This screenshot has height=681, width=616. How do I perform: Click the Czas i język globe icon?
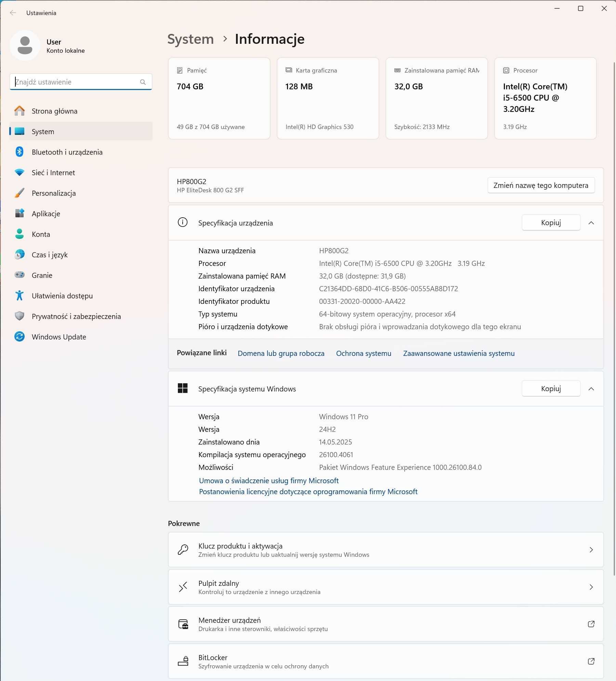pyautogui.click(x=19, y=255)
